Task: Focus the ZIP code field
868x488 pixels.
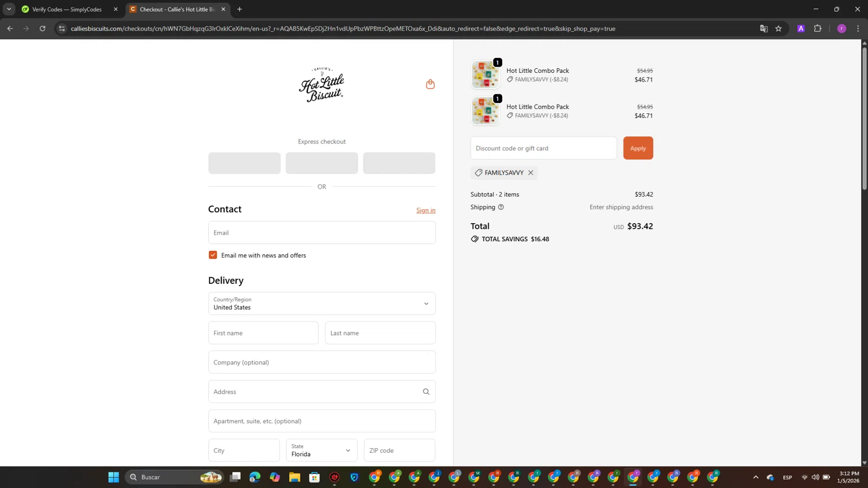Action: pos(400,450)
